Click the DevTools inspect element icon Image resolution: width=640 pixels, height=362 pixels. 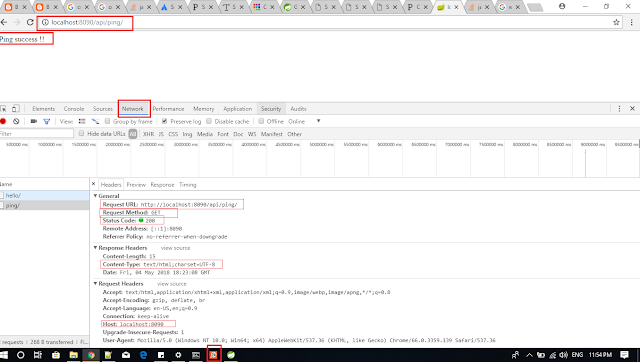pyautogui.click(x=3, y=109)
